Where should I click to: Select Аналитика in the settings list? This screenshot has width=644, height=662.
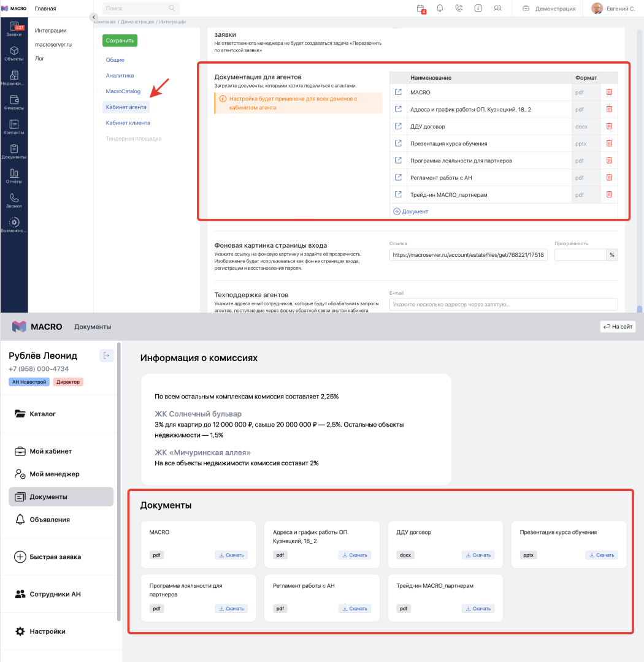(120, 75)
